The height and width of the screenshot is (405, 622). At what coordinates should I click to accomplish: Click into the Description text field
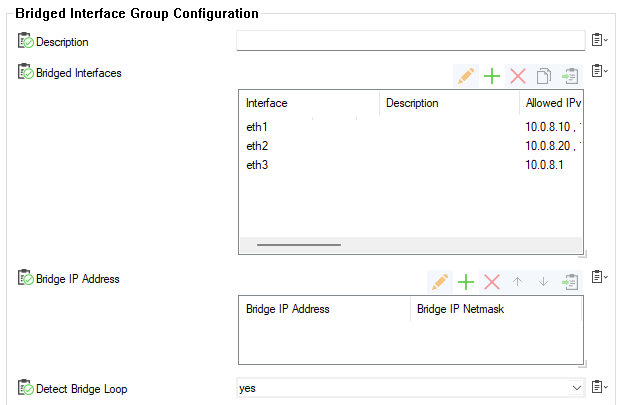(x=410, y=40)
